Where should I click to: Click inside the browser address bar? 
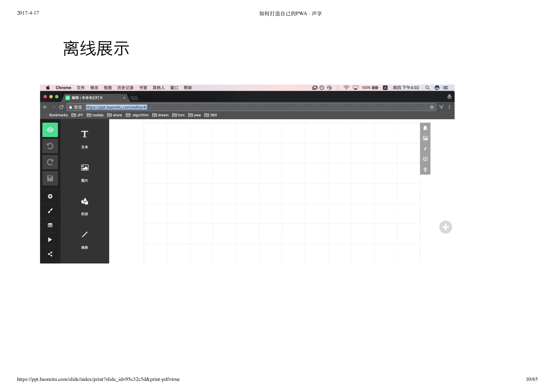tap(222, 107)
